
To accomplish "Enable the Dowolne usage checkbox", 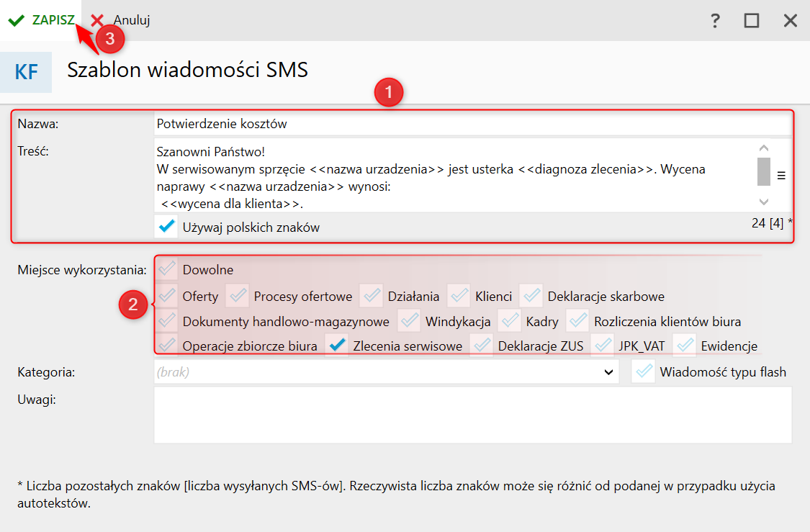I will 166,269.
